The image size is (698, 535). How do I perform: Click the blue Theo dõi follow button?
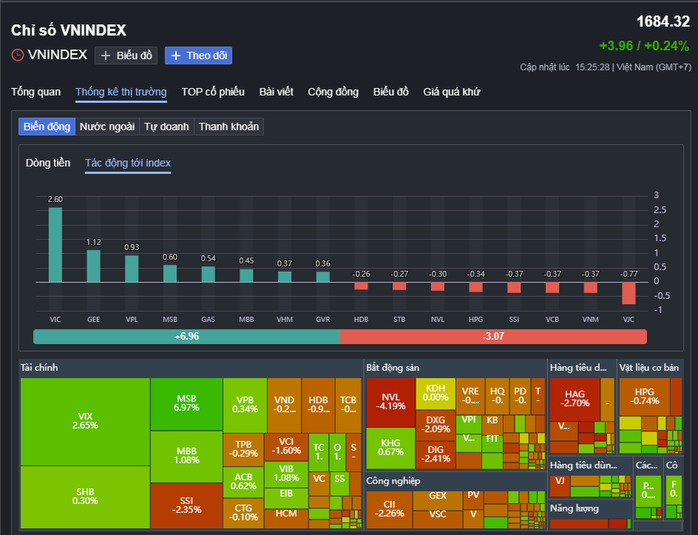click(x=198, y=56)
